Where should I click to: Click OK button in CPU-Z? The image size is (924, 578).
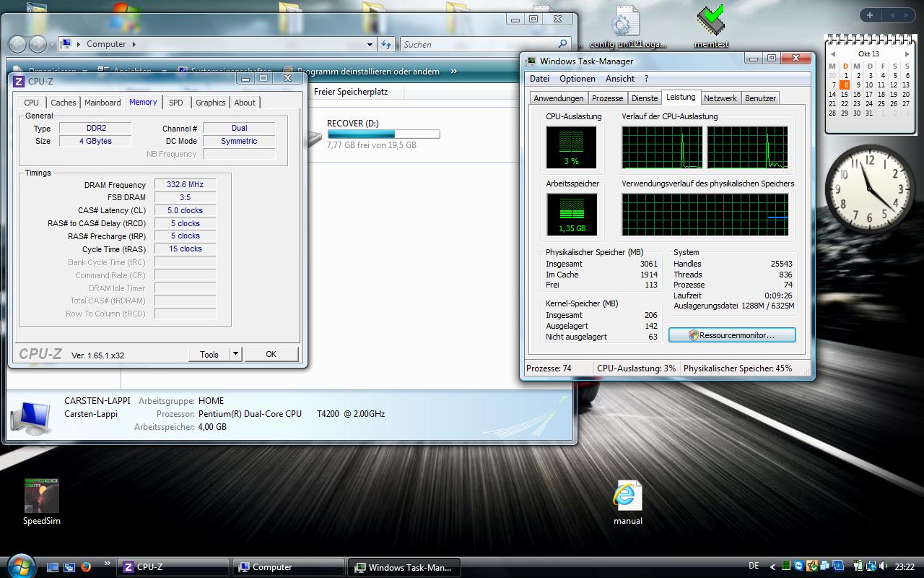point(271,354)
